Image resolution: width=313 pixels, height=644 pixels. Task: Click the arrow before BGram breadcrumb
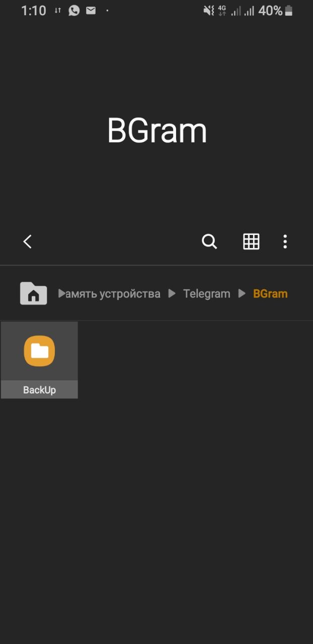pyautogui.click(x=242, y=293)
